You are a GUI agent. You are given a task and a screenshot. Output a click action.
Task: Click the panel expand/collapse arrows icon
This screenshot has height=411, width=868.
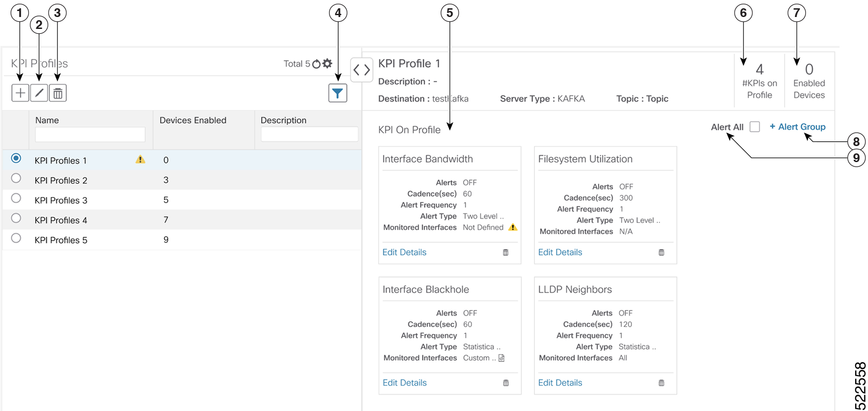[x=362, y=70]
